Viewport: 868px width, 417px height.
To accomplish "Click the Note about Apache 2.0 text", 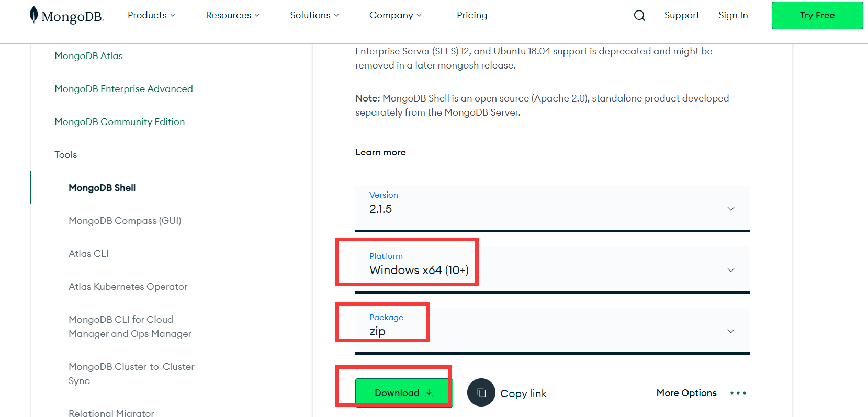I will coord(542,105).
